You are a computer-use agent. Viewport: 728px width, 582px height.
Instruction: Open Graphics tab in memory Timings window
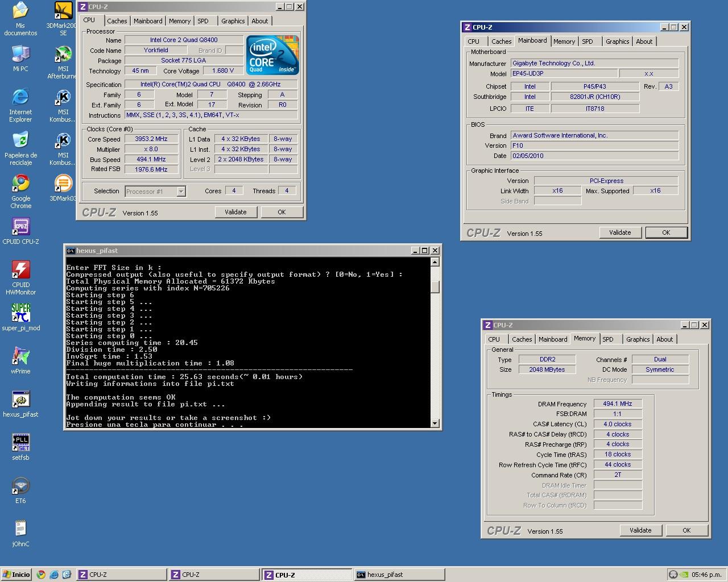tap(638, 339)
